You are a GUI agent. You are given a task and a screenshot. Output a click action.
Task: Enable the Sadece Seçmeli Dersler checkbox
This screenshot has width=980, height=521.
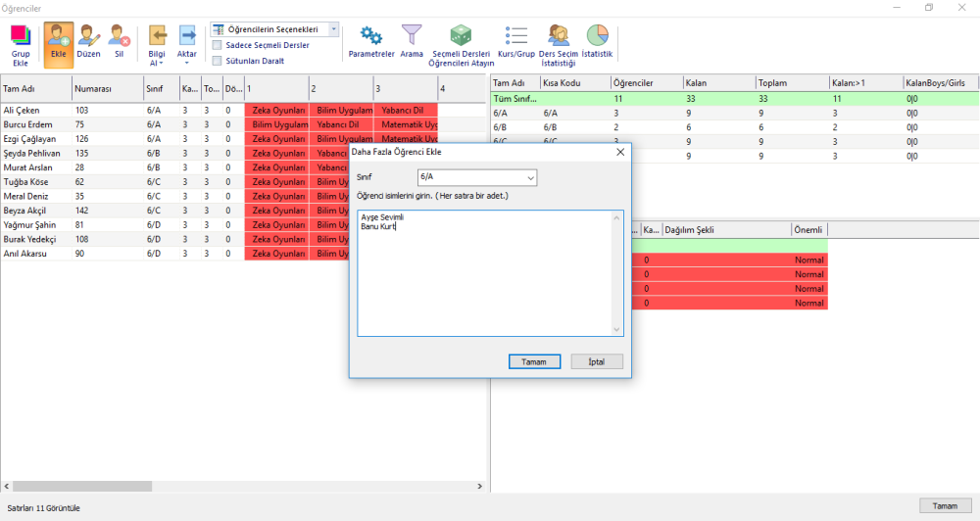pos(217,45)
